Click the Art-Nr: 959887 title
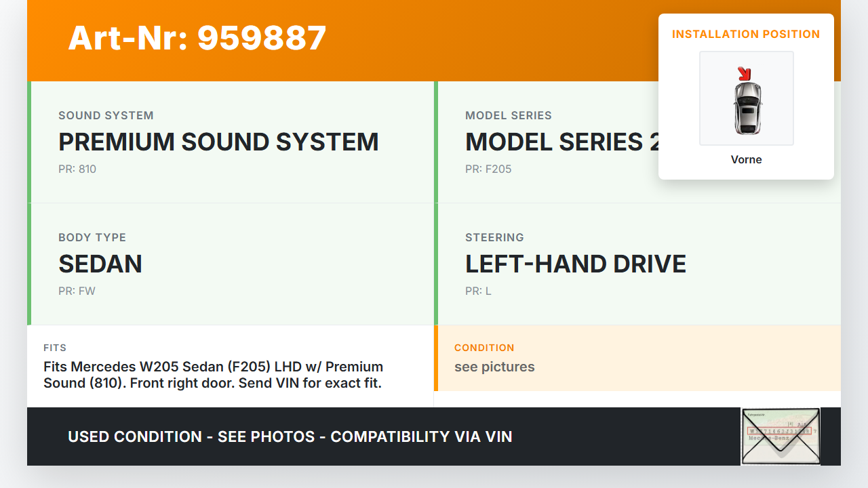Image resolution: width=868 pixels, height=488 pixels. click(x=197, y=38)
